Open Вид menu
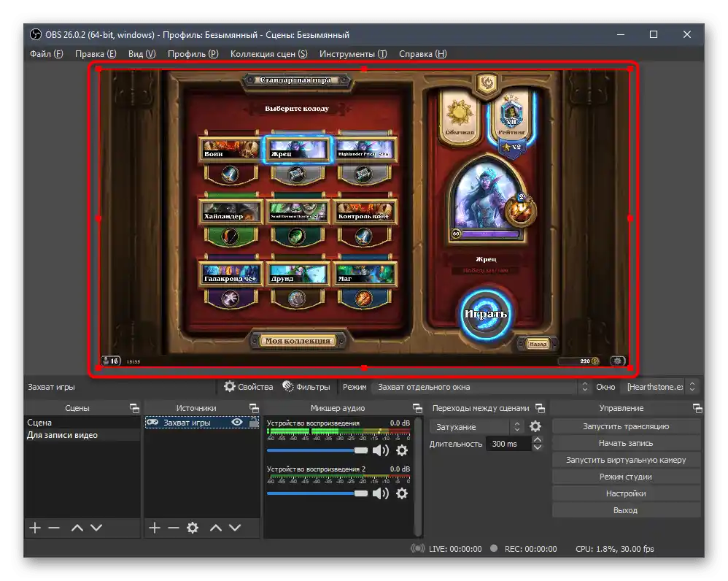Screen dimensions: 728x581 pos(142,54)
